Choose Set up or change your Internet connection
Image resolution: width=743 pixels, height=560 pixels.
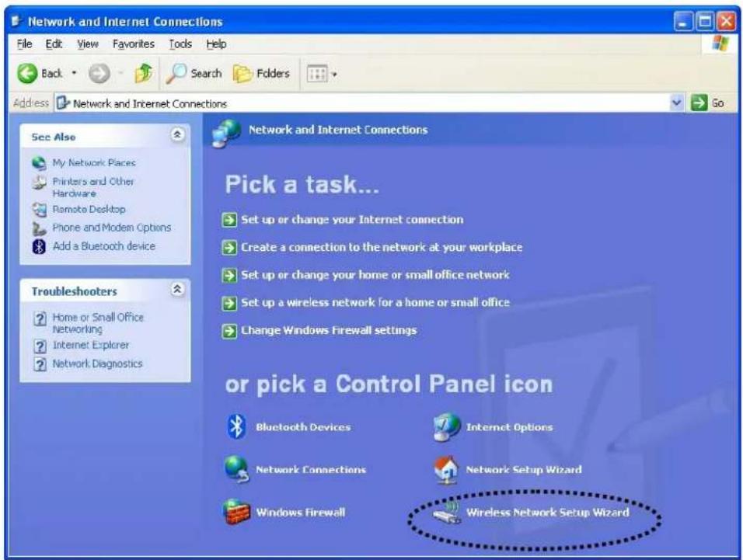(x=352, y=220)
